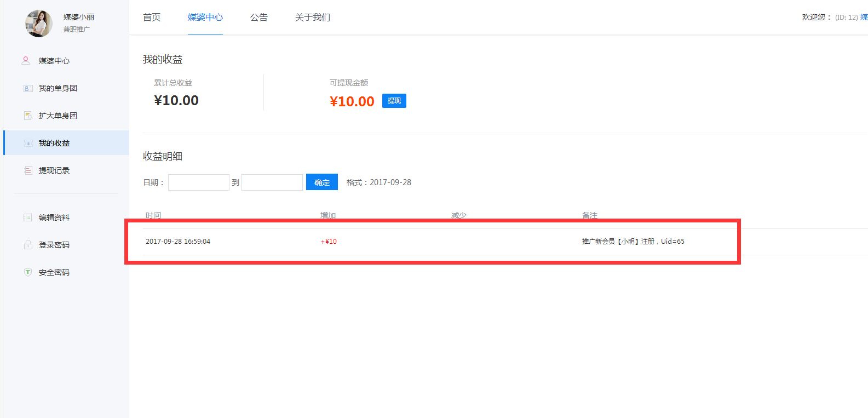Click the 提现记录 list icon
The image size is (868, 418).
point(28,170)
